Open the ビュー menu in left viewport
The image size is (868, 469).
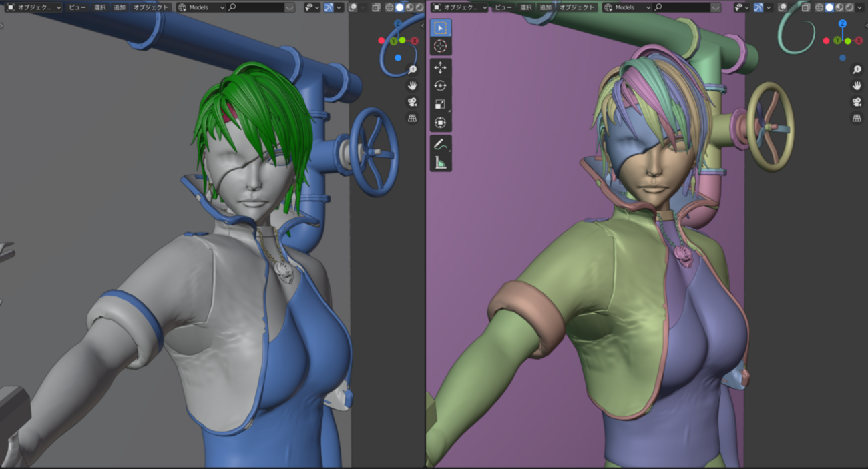(77, 7)
